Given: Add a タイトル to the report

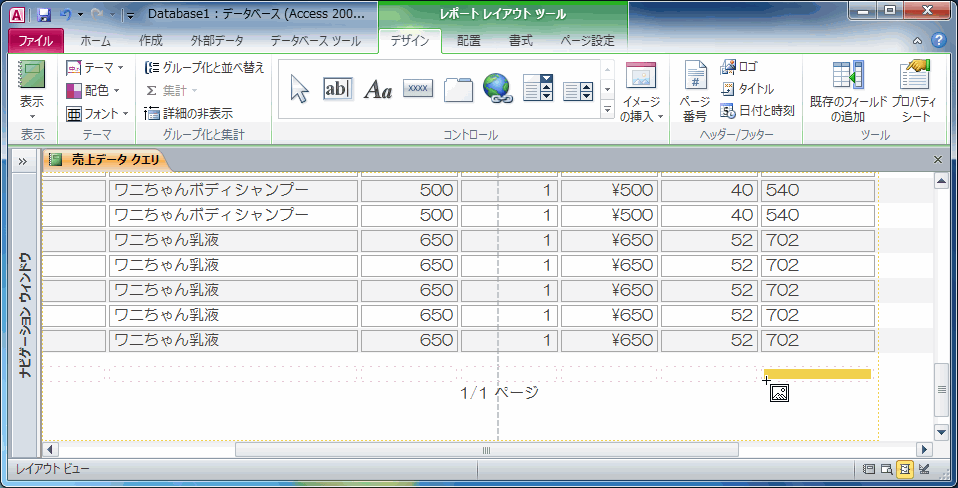Looking at the screenshot, I should point(748,89).
